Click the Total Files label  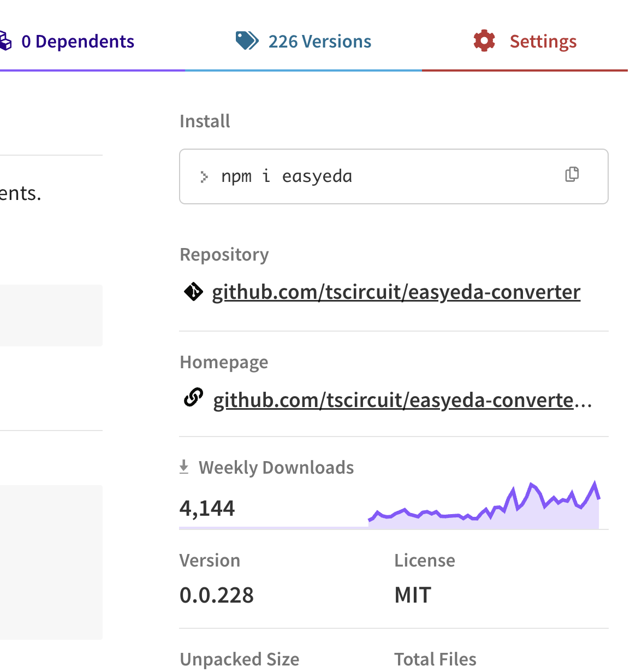435,659
